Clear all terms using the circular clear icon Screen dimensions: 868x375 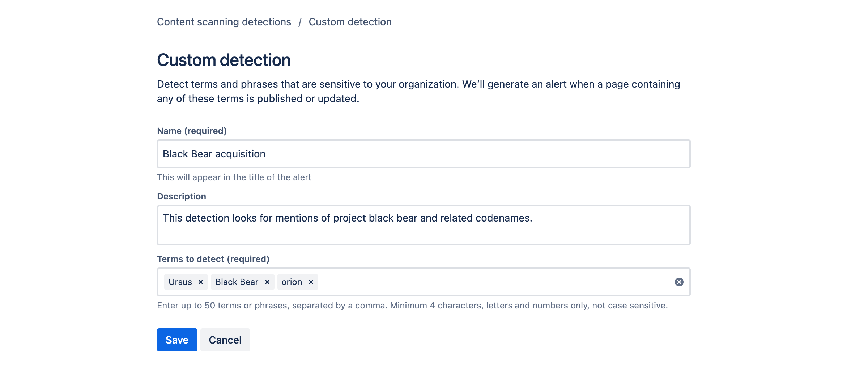(678, 282)
